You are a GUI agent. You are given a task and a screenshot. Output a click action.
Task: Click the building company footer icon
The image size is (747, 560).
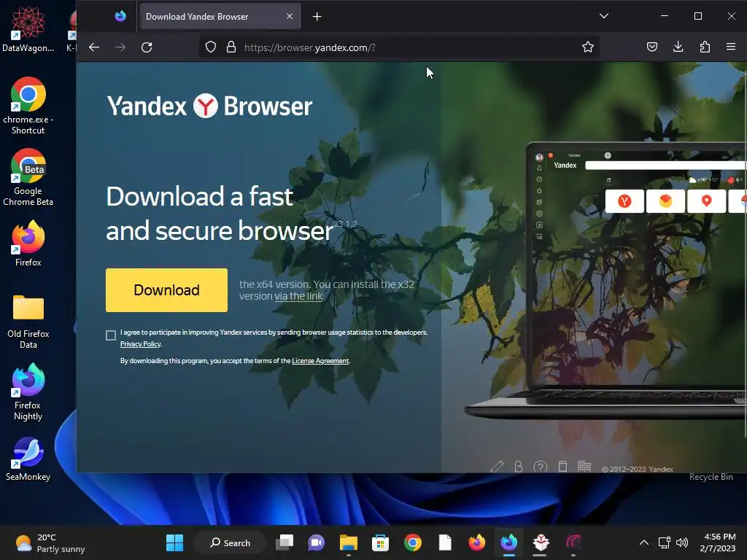[x=584, y=467]
